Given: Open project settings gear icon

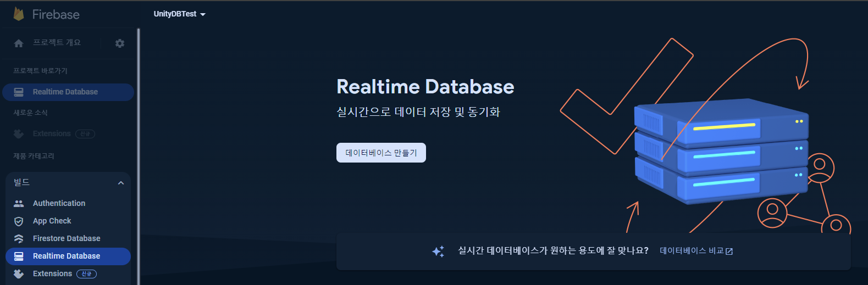Looking at the screenshot, I should (120, 43).
